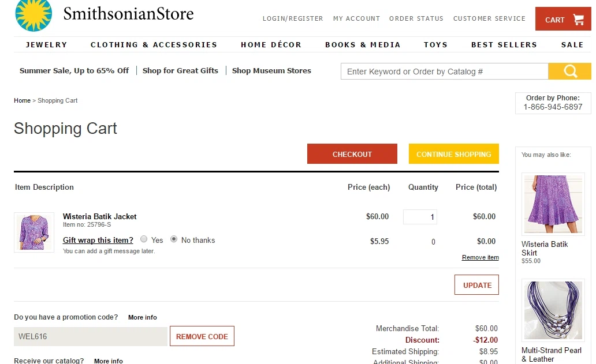Click the skirt price $55.00
The image size is (596, 364).
click(531, 261)
